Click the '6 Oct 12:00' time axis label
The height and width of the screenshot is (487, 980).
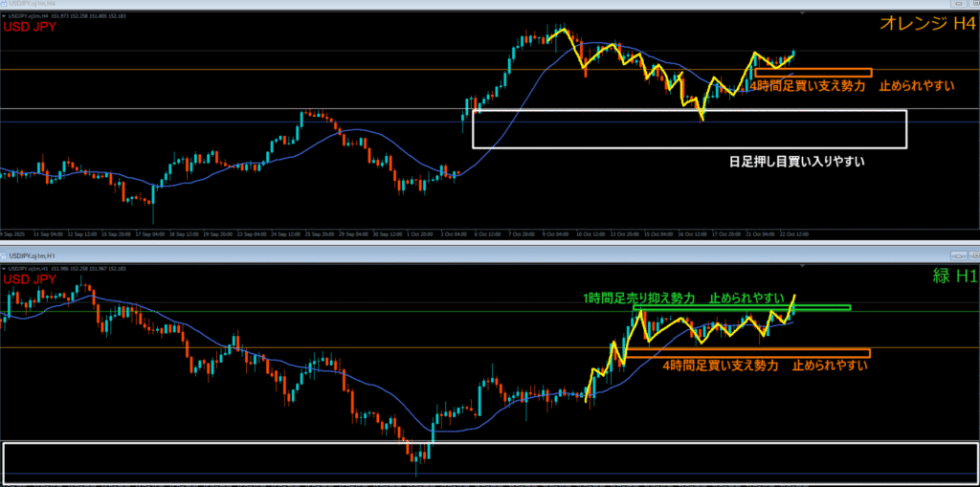tap(488, 234)
